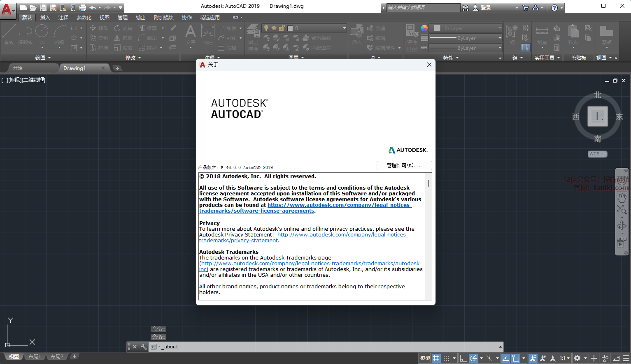Viewport: 631px width, 364px height.
Task: Open the AutoCAD application menu button
Action: tap(7, 9)
